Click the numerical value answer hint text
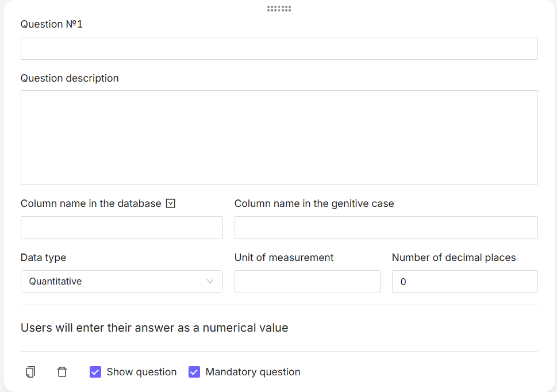 pos(154,328)
